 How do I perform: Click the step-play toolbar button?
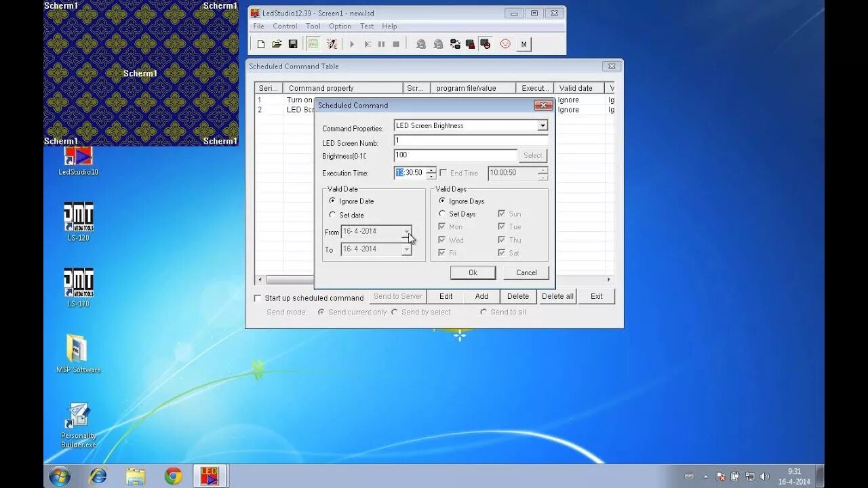(x=367, y=44)
